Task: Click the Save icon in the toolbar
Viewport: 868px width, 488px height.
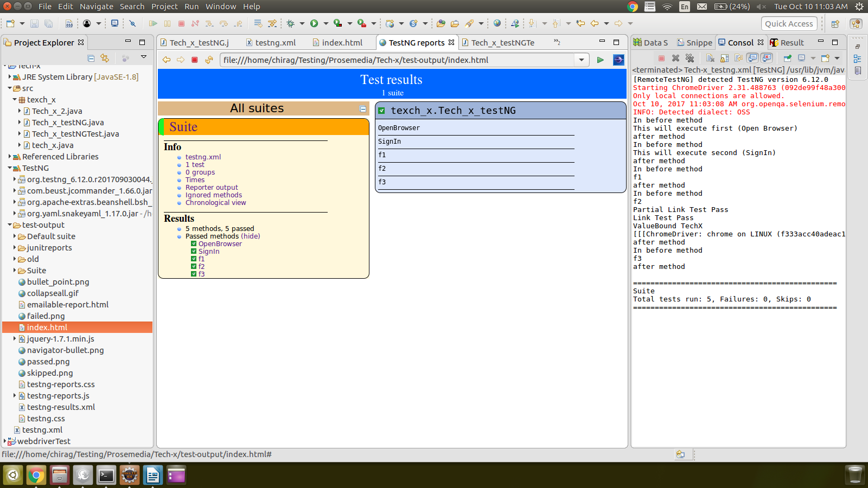Action: 34,23
